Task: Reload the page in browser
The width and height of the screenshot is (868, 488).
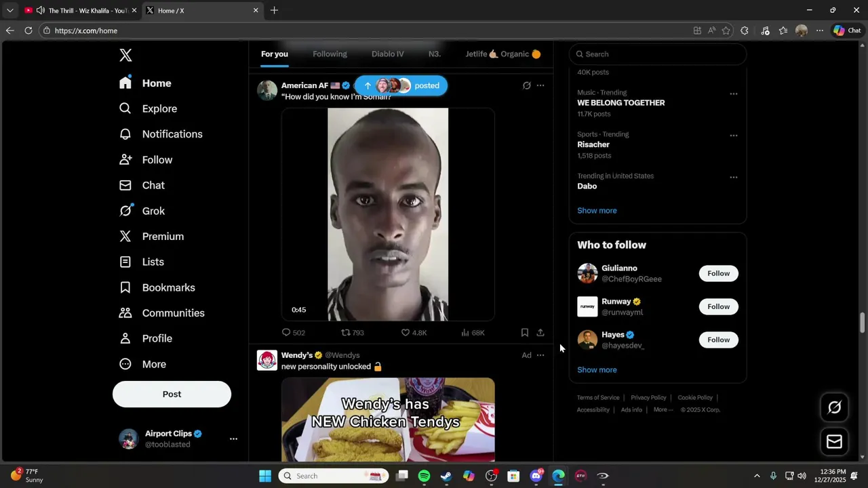Action: (x=28, y=30)
